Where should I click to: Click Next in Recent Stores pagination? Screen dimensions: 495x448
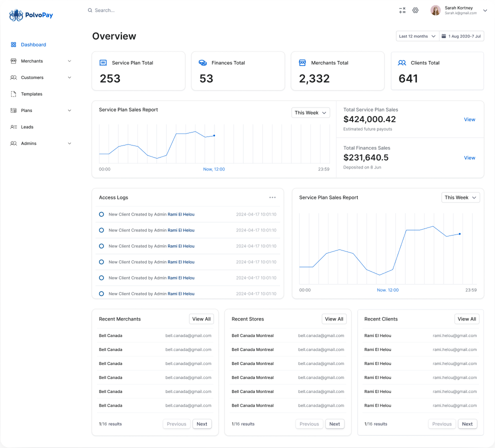(x=334, y=424)
